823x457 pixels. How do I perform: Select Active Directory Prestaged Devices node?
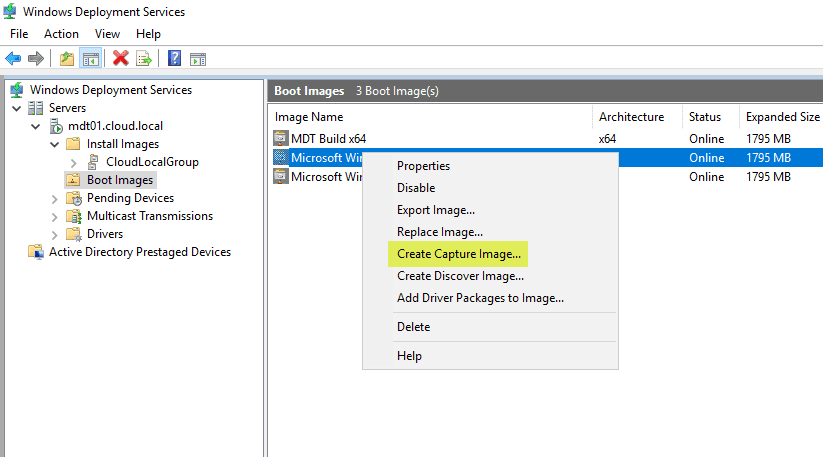point(139,252)
